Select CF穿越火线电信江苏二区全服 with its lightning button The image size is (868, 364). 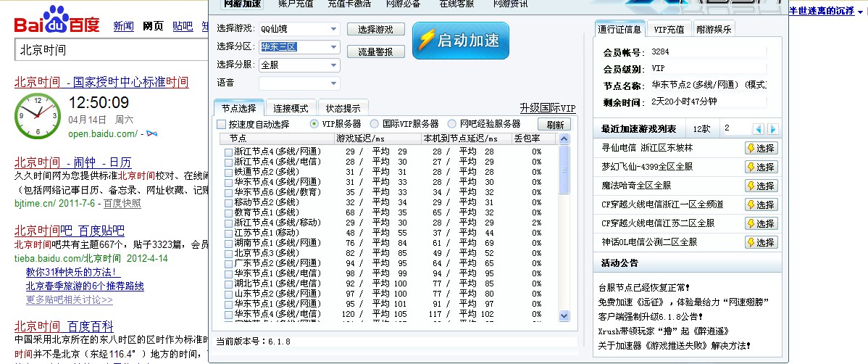click(x=761, y=223)
